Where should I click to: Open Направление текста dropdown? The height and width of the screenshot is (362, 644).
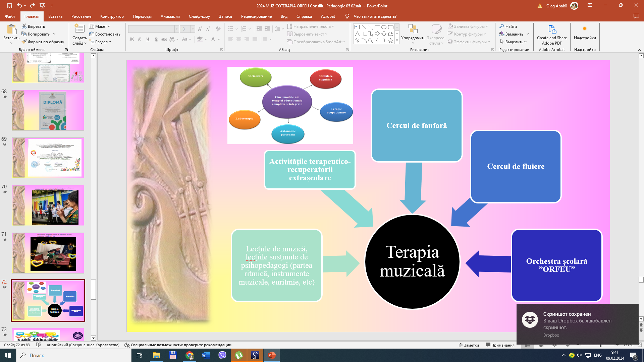point(311,26)
